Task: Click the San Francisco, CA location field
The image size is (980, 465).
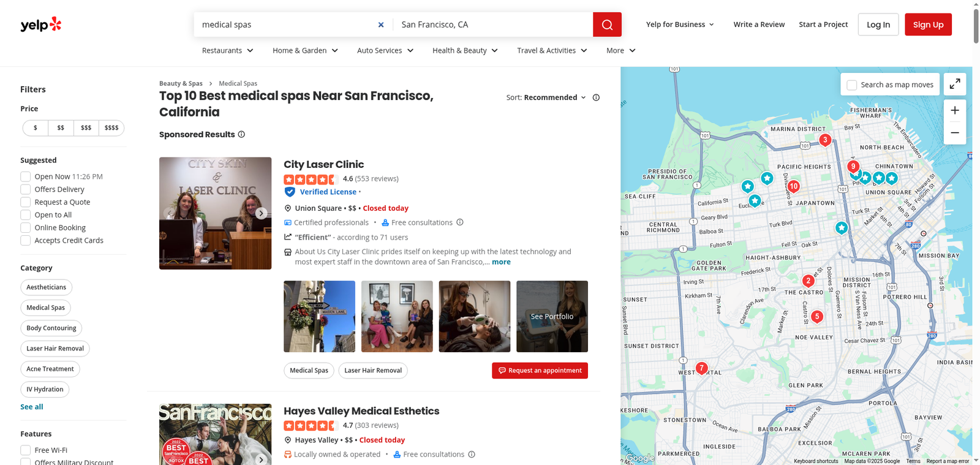Action: (493, 25)
